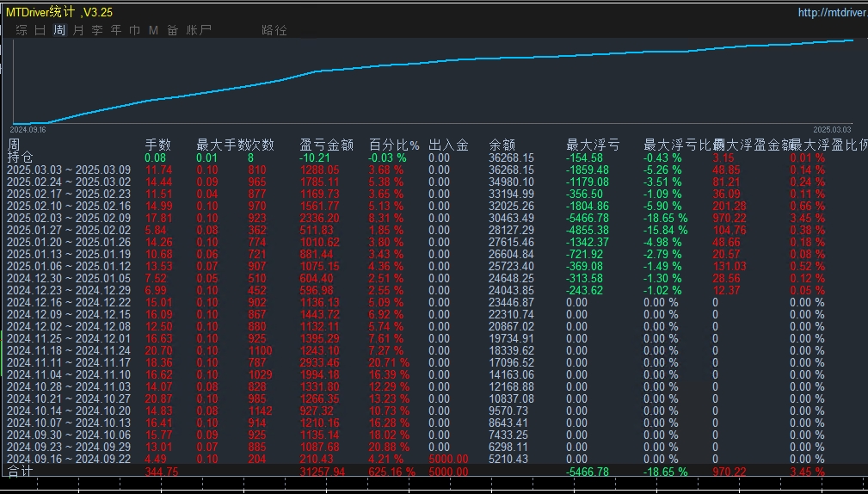Switch to the 季 quarterly tab

click(x=97, y=30)
